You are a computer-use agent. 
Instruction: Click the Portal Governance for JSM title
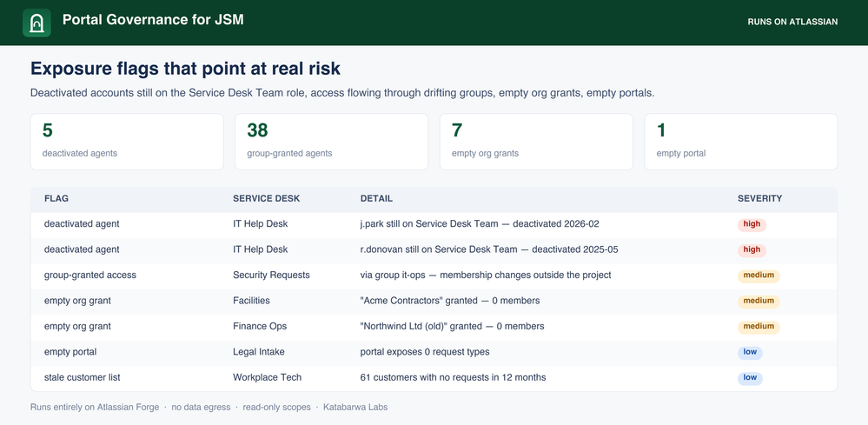click(x=153, y=20)
